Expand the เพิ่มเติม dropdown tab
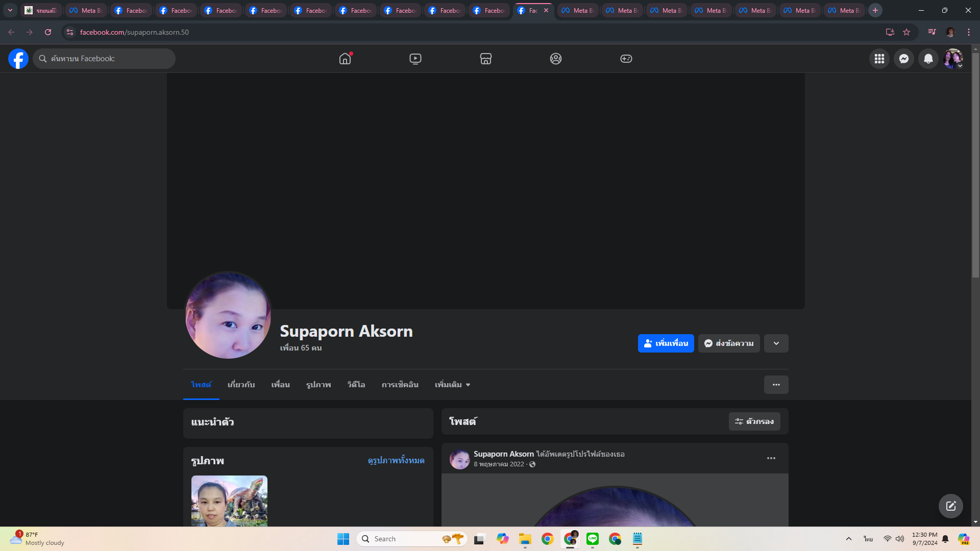This screenshot has width=980, height=551. coord(452,385)
